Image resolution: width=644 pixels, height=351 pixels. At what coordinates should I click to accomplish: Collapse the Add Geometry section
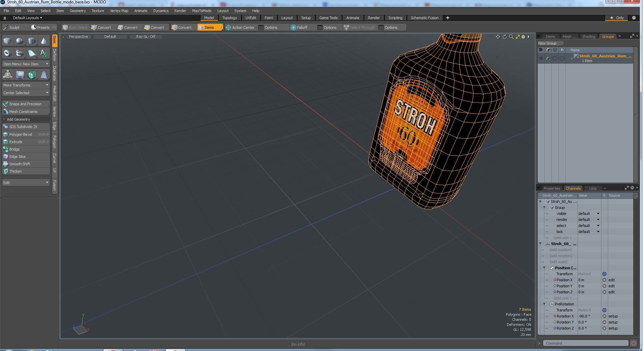4,119
